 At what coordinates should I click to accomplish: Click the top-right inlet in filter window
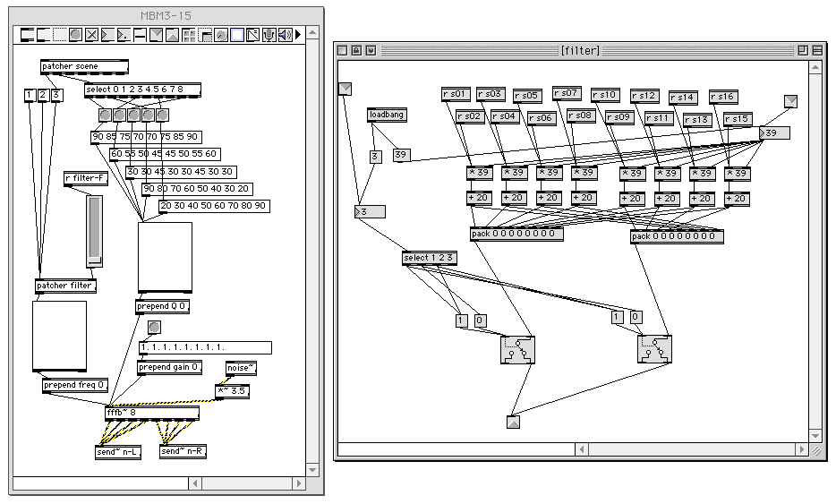[790, 101]
